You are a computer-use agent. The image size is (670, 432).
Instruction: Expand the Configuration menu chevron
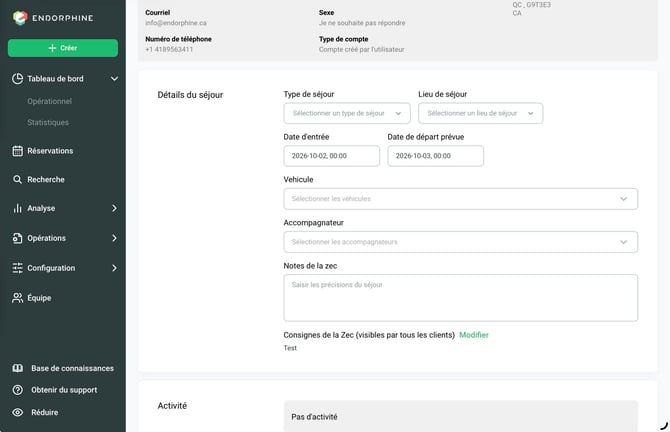pos(114,268)
